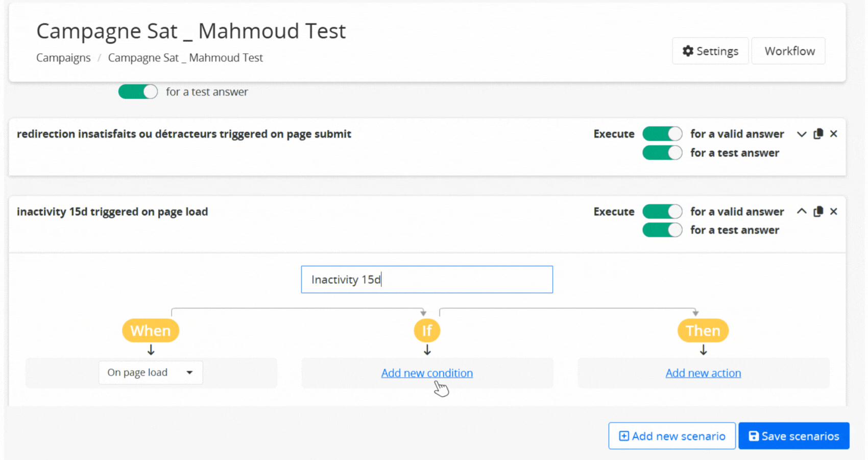Toggle test answer for redirection scenario

point(662,153)
